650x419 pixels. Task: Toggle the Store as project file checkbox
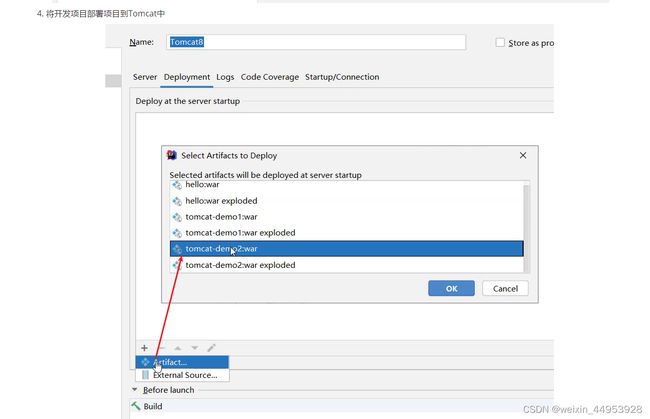coord(500,43)
